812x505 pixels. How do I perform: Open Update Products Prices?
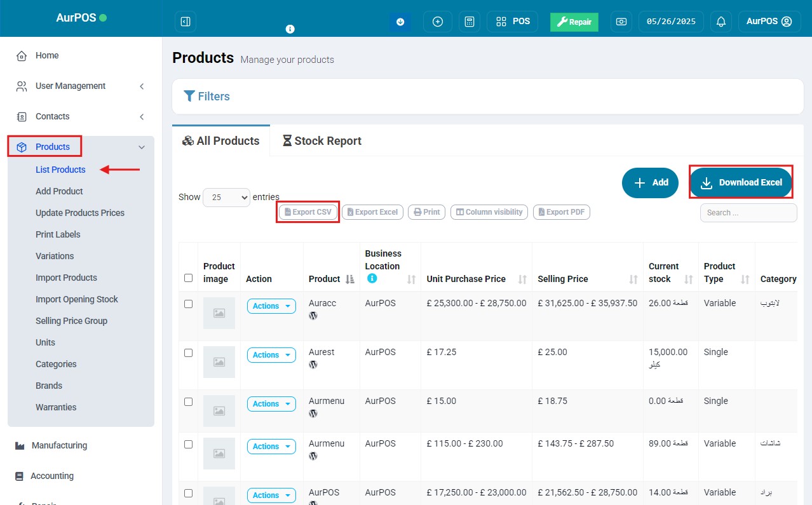(80, 213)
